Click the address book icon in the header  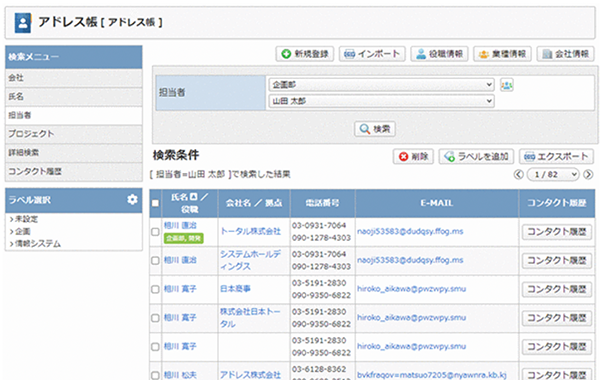pos(23,23)
